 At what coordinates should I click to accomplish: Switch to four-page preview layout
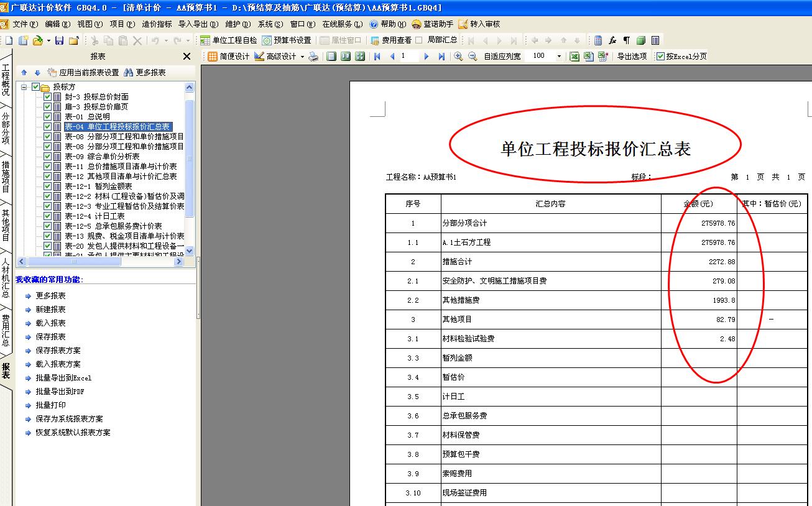pos(360,56)
